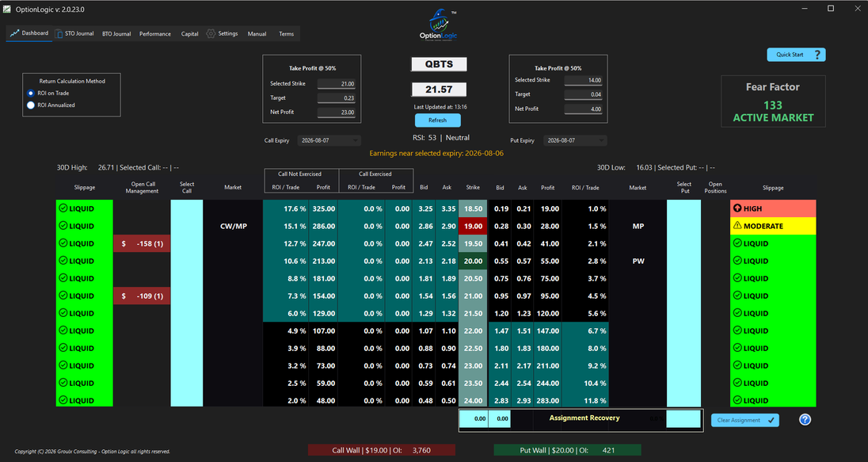Open the STO Journal tab
This screenshot has width=868, height=462.
tap(74, 34)
